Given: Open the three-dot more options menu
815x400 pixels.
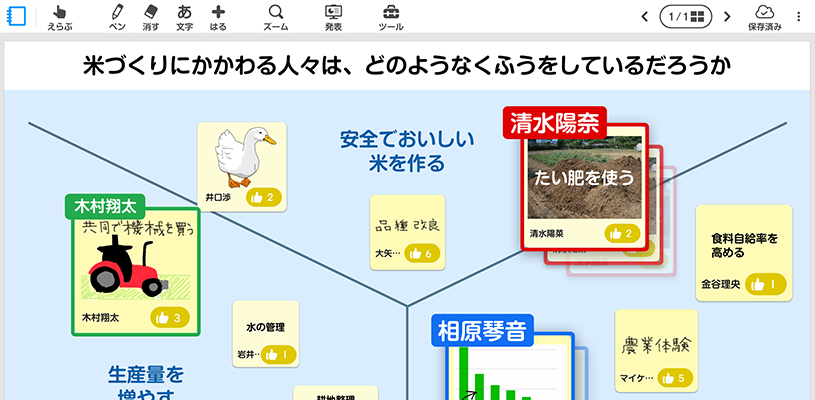Looking at the screenshot, I should pyautogui.click(x=798, y=17).
